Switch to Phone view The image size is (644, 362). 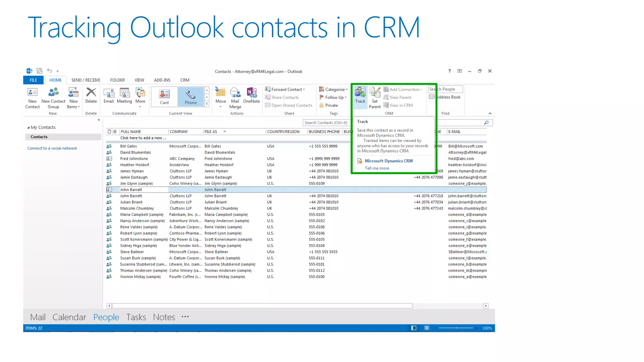pyautogui.click(x=191, y=97)
